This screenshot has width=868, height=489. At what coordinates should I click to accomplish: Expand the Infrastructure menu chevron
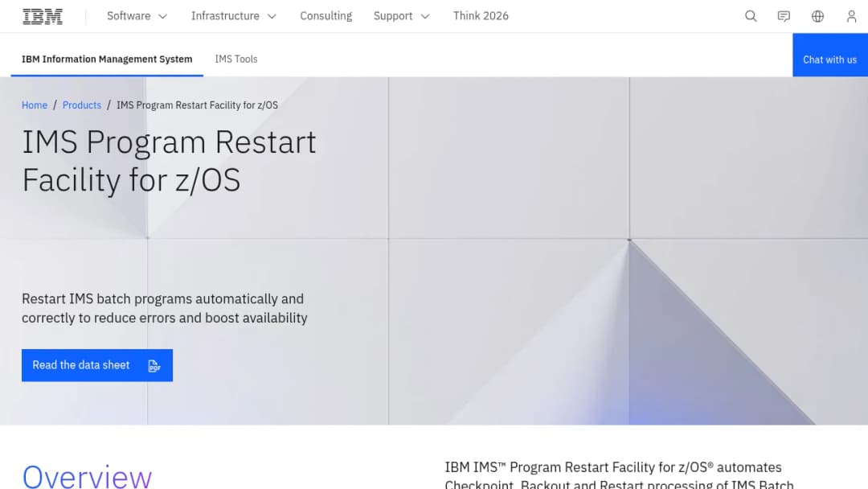[x=272, y=17]
